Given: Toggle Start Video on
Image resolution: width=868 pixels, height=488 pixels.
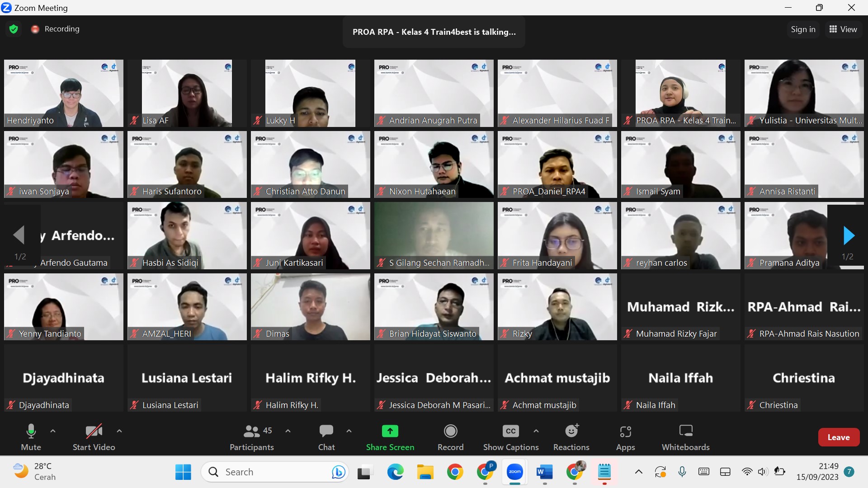Looking at the screenshot, I should (94, 436).
